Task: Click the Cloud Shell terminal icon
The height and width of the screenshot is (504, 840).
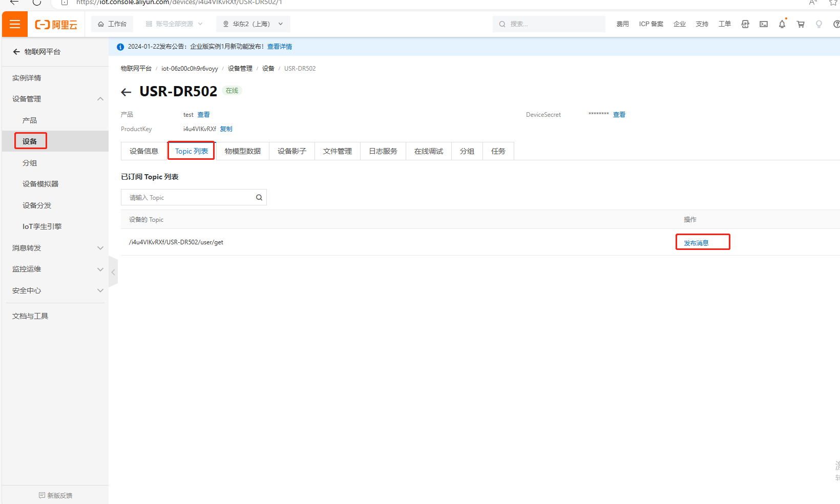Action: point(763,24)
